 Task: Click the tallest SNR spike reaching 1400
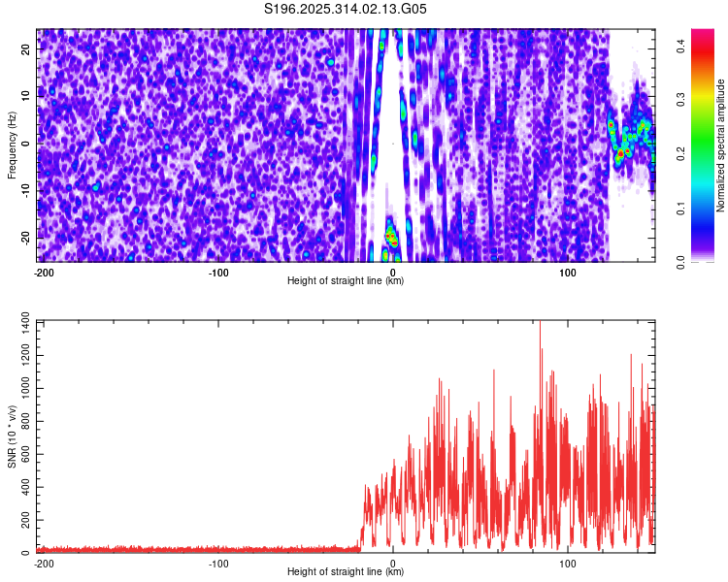coord(540,324)
